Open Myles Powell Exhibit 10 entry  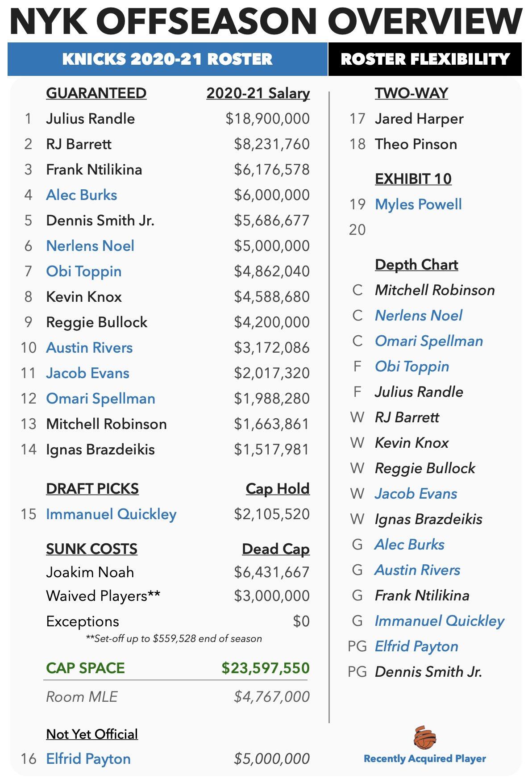coord(418,204)
